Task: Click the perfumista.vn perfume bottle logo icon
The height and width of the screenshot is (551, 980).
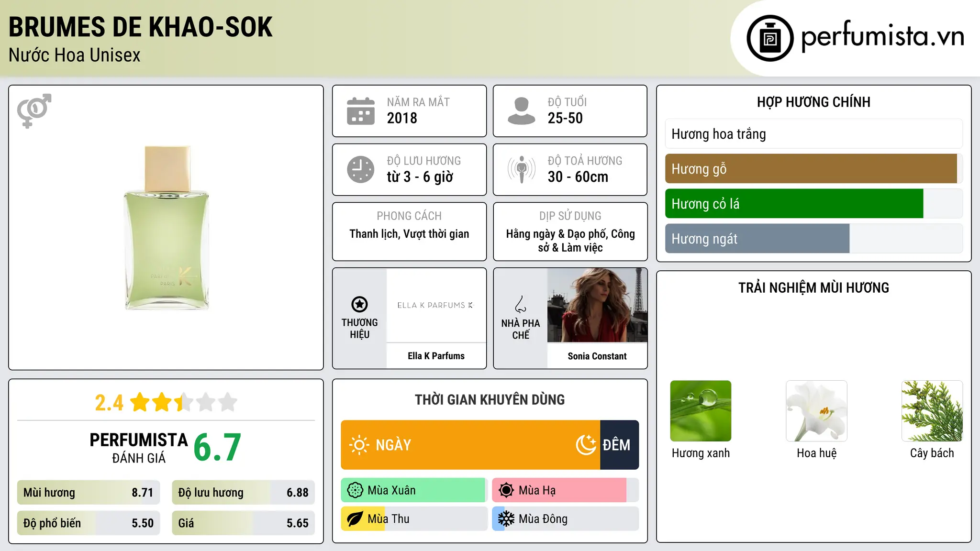Action: 770,38
